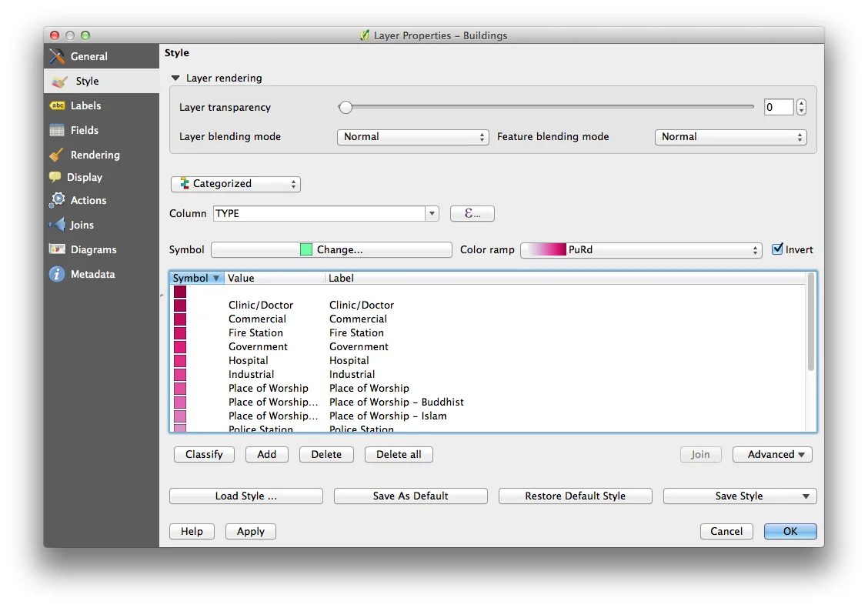The width and height of the screenshot is (868, 608).
Task: Select the Style tab in sidebar
Action: [x=87, y=81]
